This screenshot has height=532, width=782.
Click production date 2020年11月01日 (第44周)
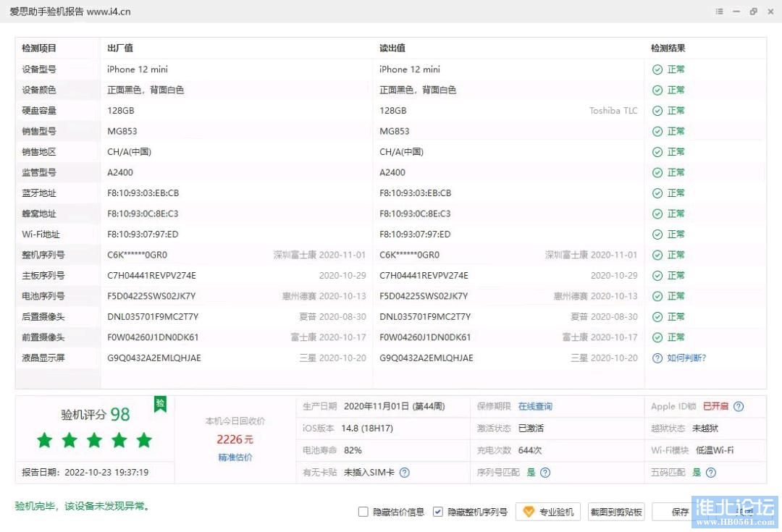point(395,406)
